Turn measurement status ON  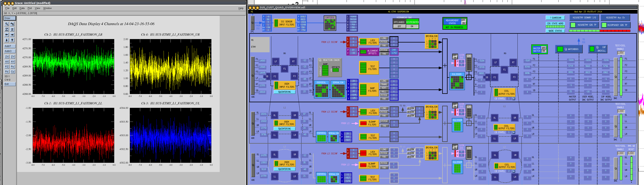click(464, 23)
